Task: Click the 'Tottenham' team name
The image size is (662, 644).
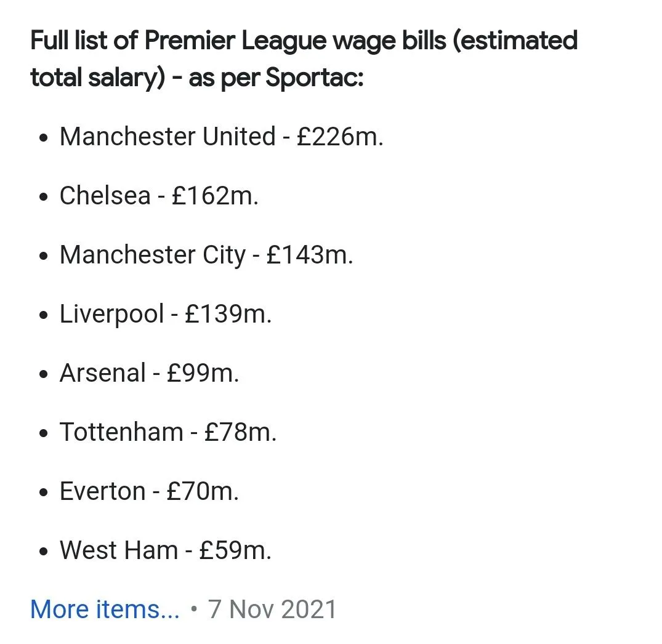Action: (121, 432)
